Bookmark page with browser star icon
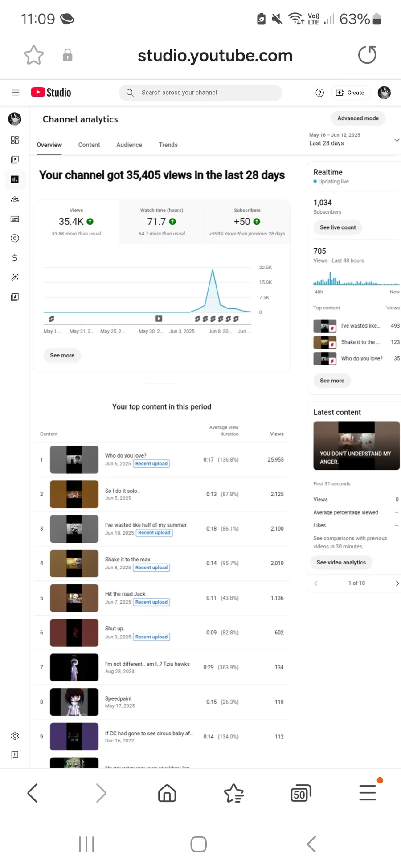Viewport: 401px width, 868px height. click(x=33, y=55)
